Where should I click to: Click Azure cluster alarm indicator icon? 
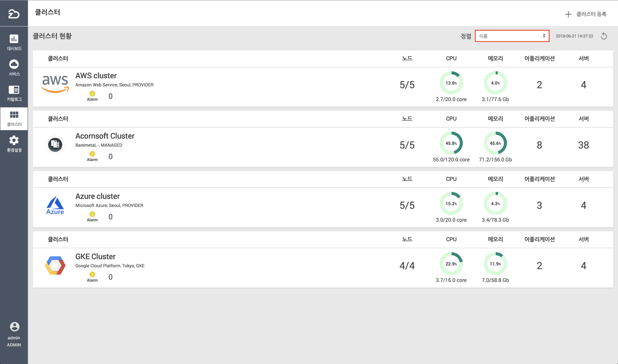pos(92,214)
